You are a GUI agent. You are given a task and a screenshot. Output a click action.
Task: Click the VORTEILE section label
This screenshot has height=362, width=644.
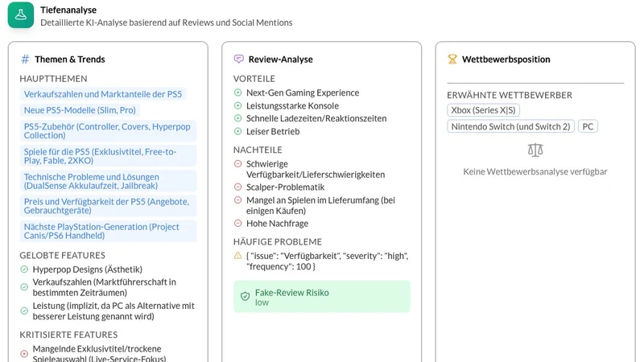pyautogui.click(x=254, y=78)
